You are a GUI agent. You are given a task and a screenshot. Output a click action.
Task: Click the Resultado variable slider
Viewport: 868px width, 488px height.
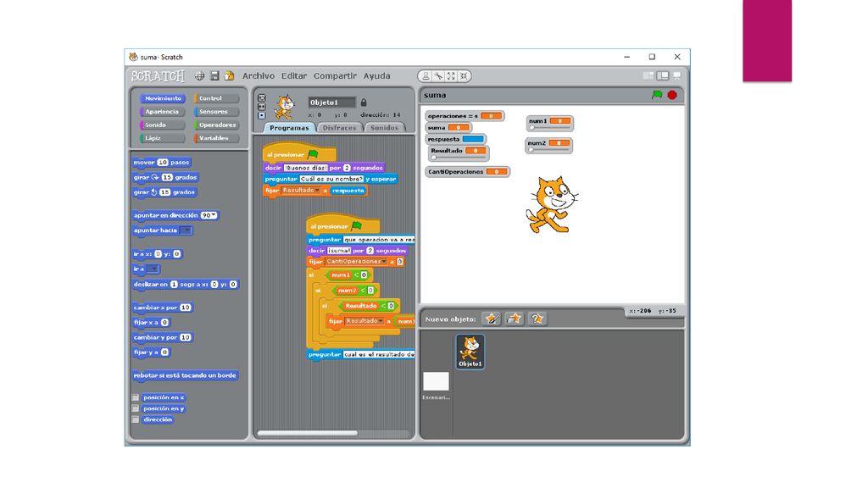click(459, 158)
